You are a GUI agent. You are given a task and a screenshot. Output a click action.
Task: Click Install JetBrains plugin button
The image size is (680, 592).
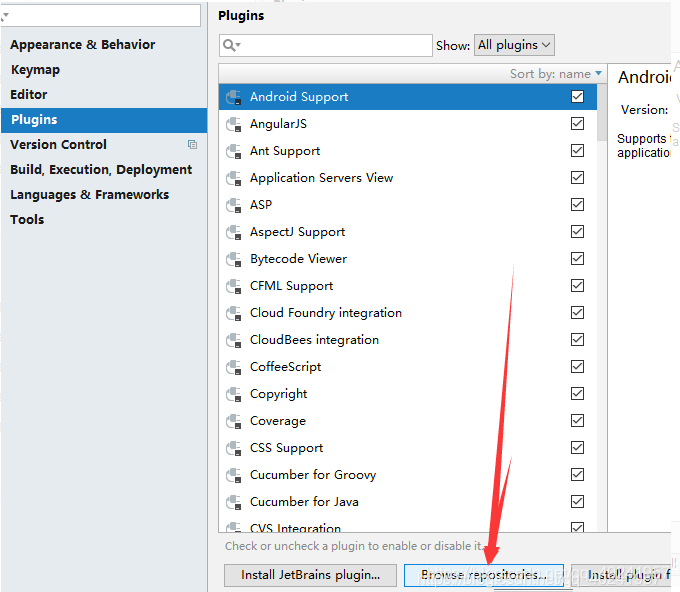click(x=311, y=575)
